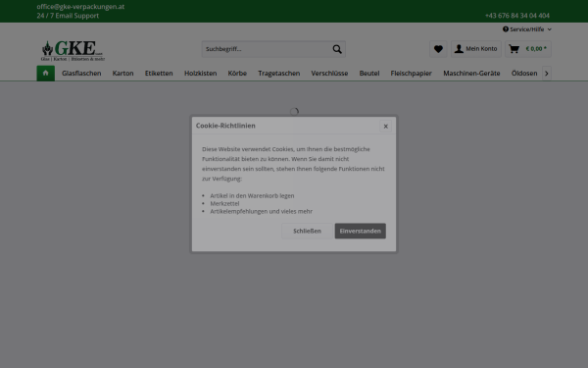Expand the Service/Hilfe dropdown

[x=527, y=29]
